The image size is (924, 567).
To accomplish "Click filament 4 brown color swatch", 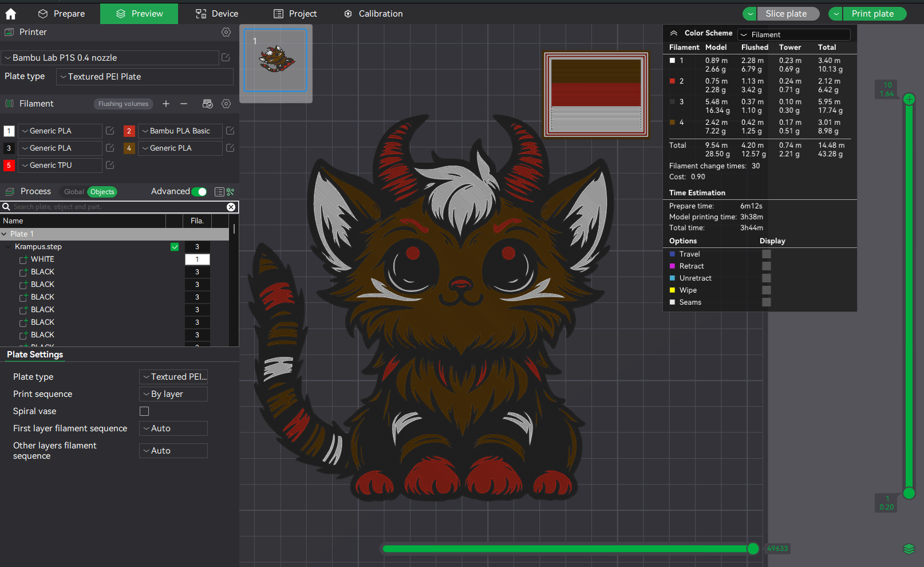I will 129,148.
